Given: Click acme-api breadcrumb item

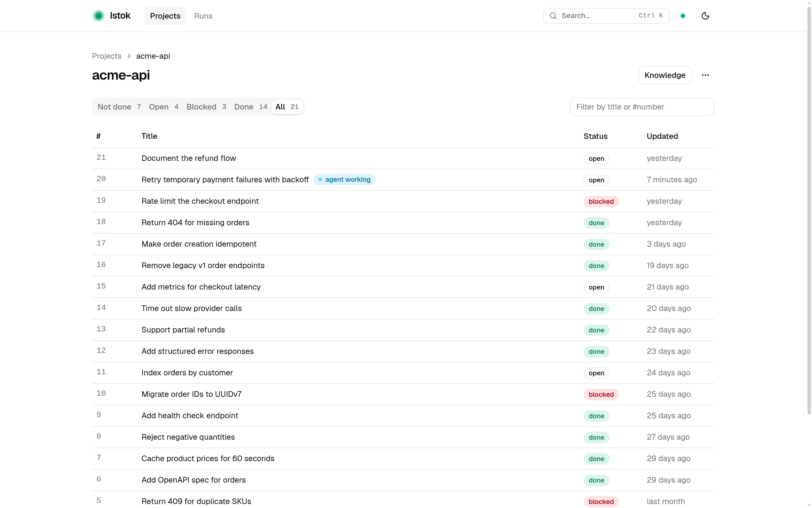Looking at the screenshot, I should pos(153,56).
